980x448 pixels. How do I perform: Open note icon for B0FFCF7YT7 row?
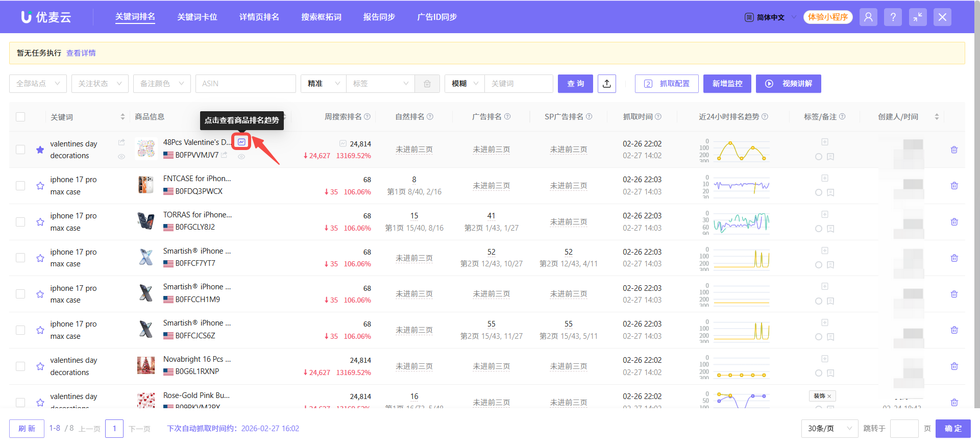point(830,265)
